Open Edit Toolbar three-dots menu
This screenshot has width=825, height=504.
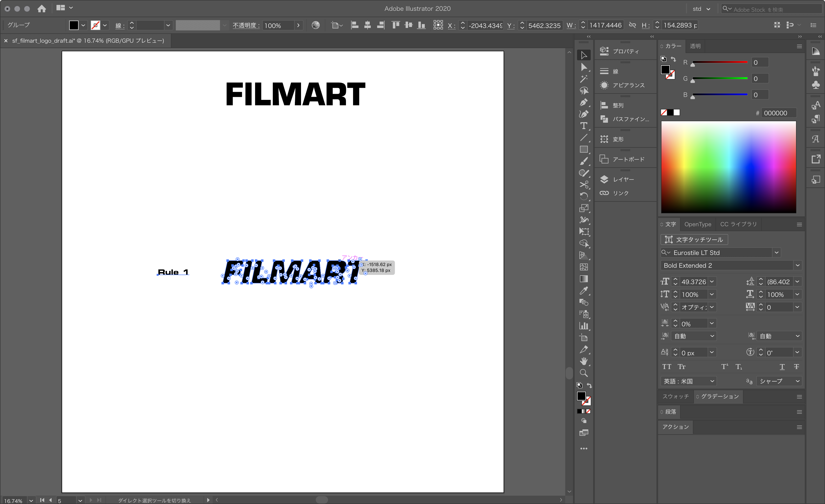click(x=584, y=449)
